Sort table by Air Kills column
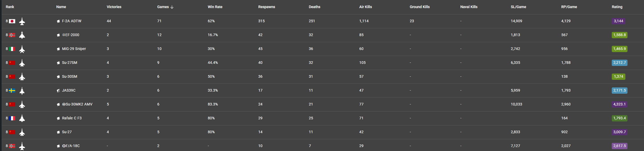This screenshot has height=151, width=644. 365,7
